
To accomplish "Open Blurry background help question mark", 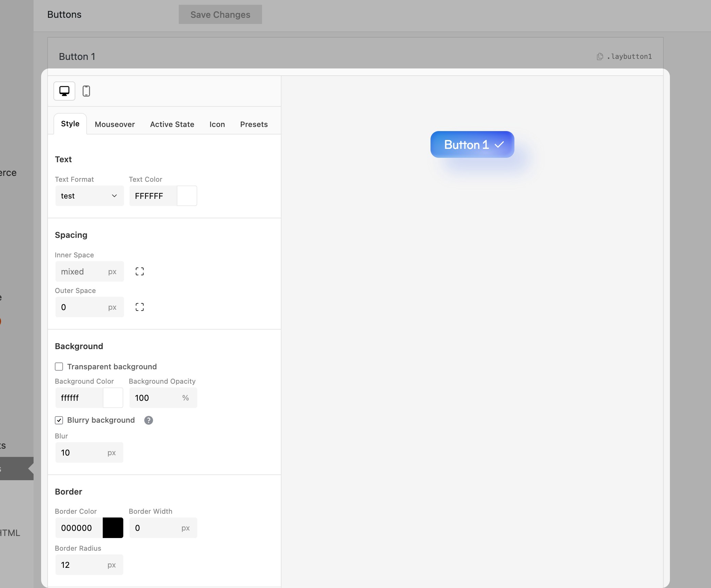I will (148, 420).
